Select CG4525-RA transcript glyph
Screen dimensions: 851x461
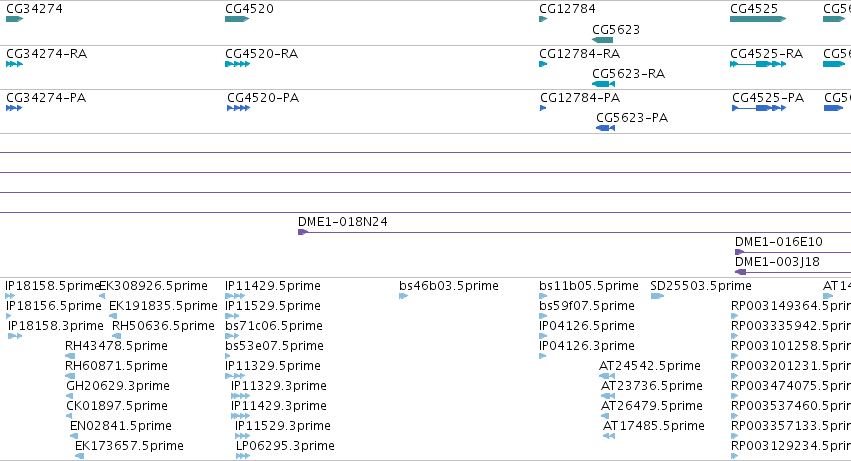point(758,64)
